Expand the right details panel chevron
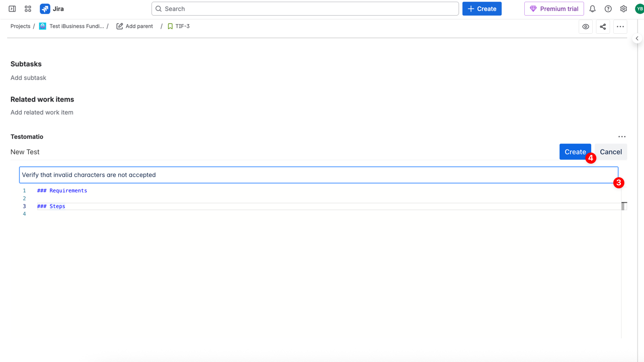The width and height of the screenshot is (644, 362). [x=637, y=38]
